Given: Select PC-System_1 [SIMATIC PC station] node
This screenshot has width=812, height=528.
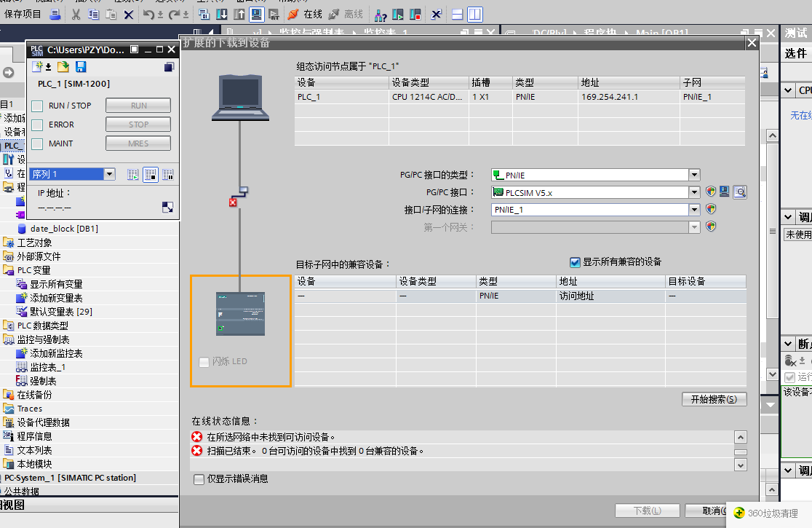Looking at the screenshot, I should [71, 478].
